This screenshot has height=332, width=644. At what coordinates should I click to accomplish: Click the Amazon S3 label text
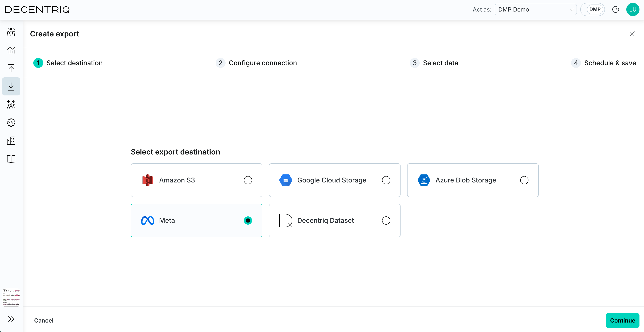(177, 180)
